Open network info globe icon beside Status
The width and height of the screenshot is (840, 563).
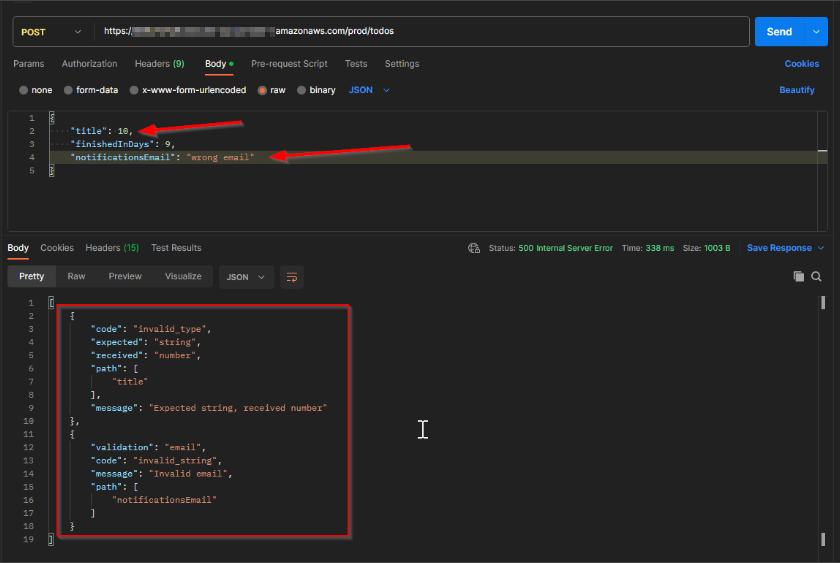coord(474,248)
